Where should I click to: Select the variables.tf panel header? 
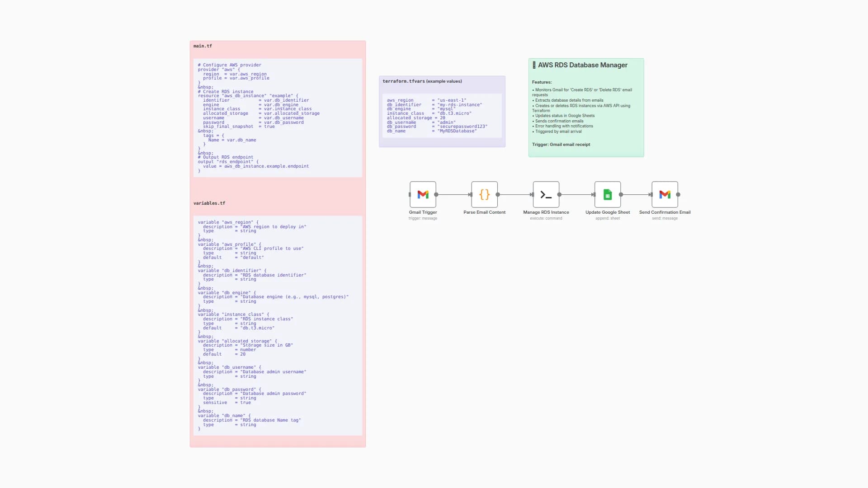click(210, 203)
